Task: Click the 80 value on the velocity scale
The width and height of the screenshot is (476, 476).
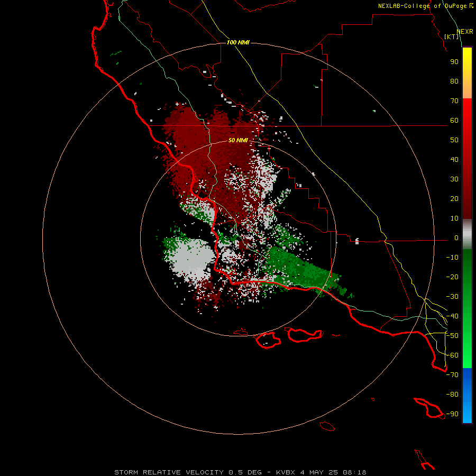Action: coord(454,81)
